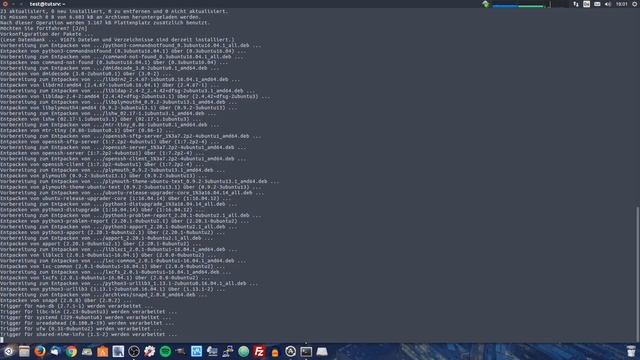This screenshot has height=360, width=640.
Task: Close the terminal window using red button
Action: point(5,4)
